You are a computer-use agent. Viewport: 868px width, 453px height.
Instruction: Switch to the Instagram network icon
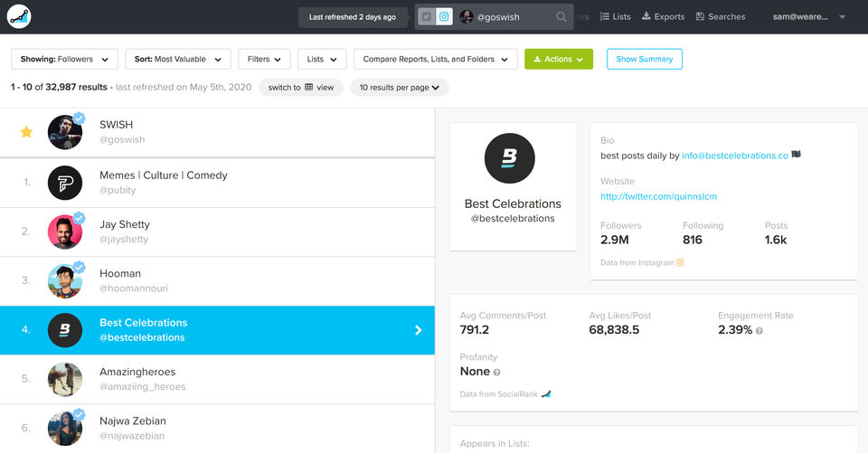[444, 16]
